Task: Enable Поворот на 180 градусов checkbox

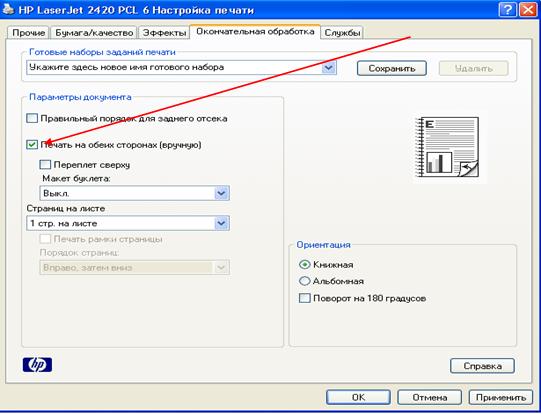Action: point(304,298)
